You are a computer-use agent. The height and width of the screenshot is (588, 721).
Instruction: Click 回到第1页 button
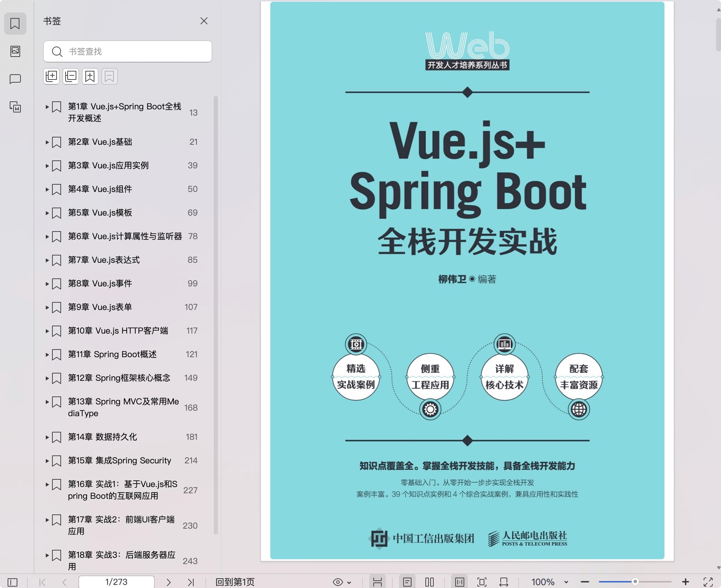coord(235,582)
